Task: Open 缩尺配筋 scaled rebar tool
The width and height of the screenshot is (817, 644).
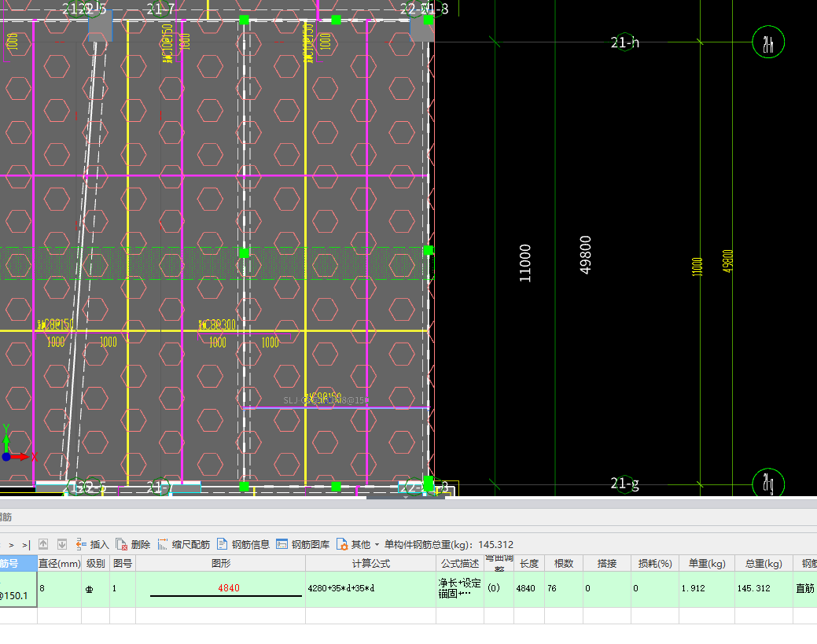Action: [x=183, y=544]
